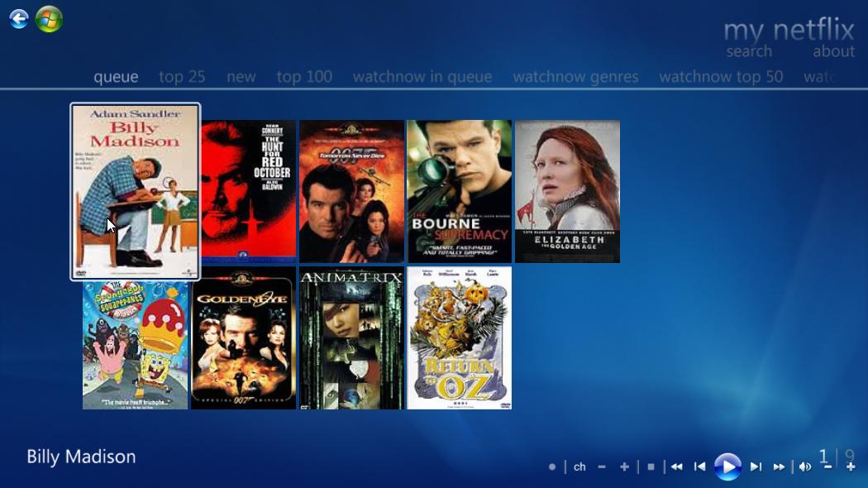Open the Return to Oz cover
This screenshot has width=868, height=488.
pos(460,338)
